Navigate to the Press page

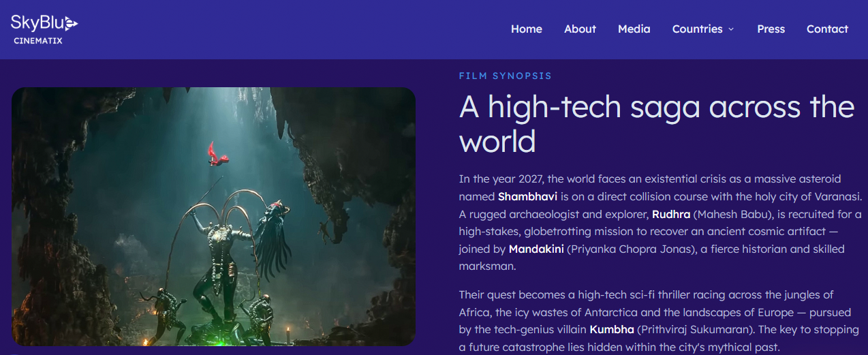pos(771,29)
